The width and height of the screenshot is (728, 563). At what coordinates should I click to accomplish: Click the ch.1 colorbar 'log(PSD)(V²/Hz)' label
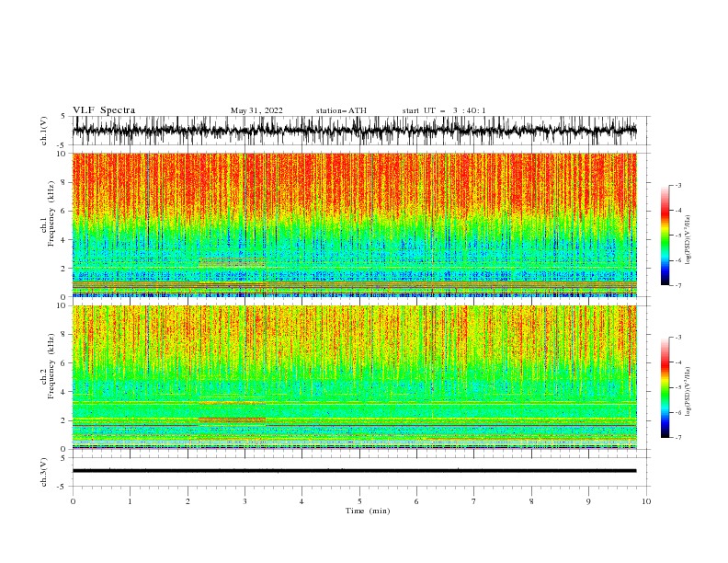pyautogui.click(x=688, y=240)
